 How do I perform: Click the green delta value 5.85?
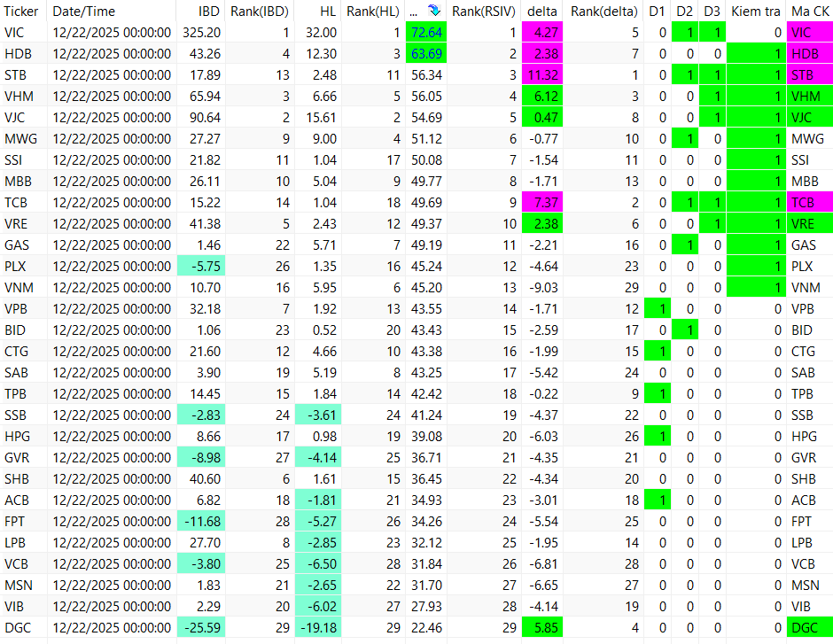click(542, 627)
